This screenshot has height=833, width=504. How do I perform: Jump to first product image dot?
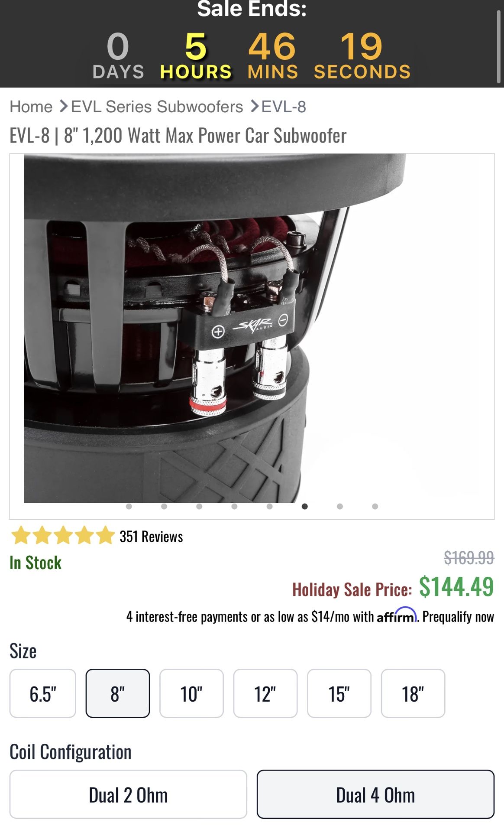129,506
